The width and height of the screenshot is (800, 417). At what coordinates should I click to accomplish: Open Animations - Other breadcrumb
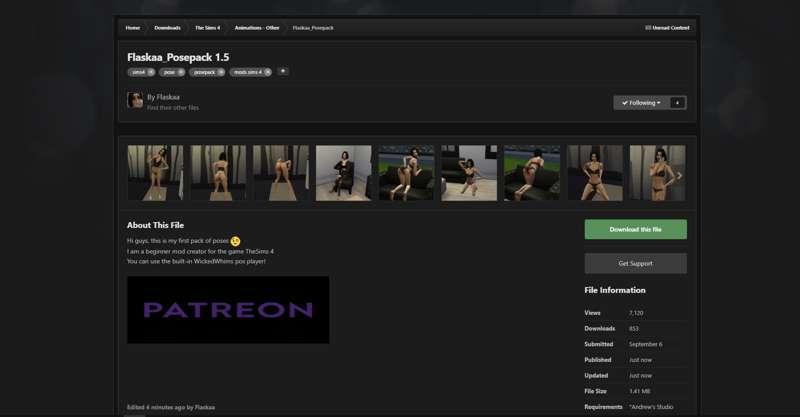(x=257, y=28)
